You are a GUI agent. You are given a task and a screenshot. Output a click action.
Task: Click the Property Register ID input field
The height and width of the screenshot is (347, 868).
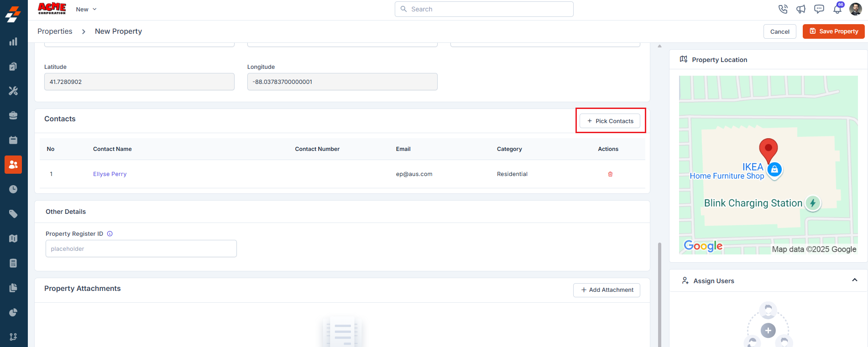point(141,249)
